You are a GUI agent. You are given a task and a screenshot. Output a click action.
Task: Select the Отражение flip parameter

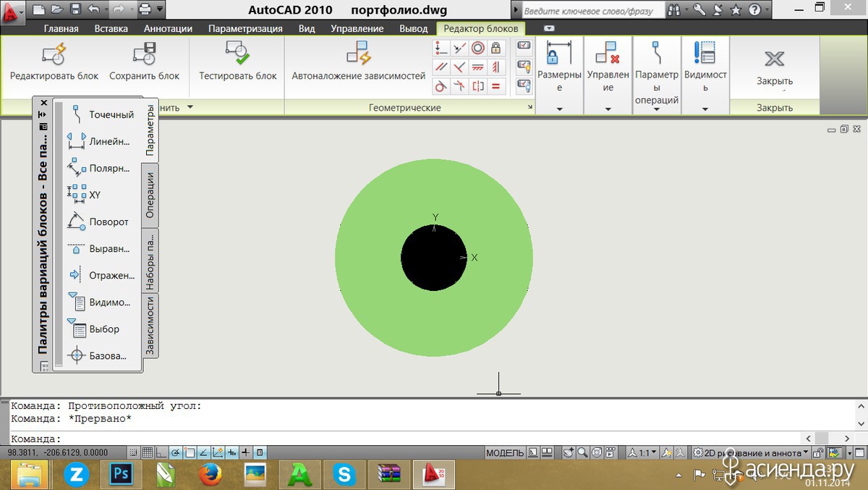(101, 275)
